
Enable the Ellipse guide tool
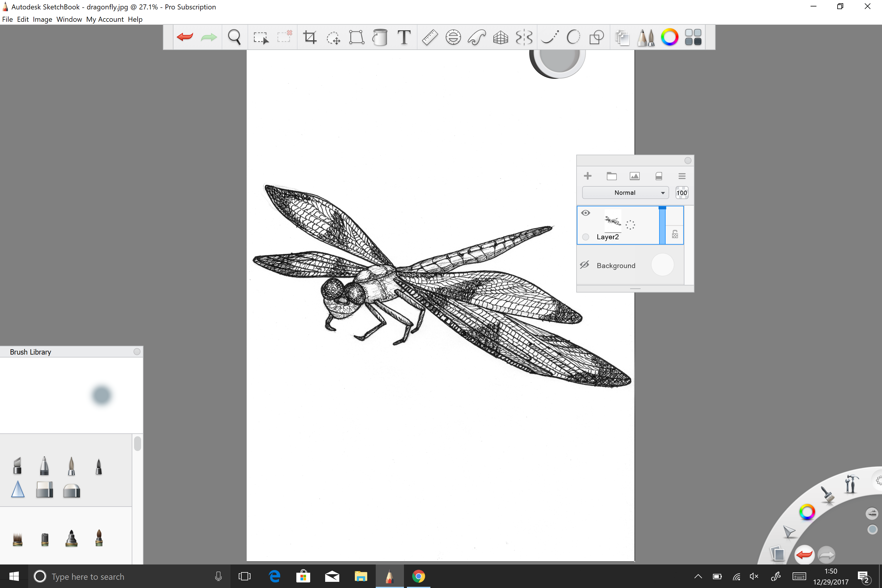pyautogui.click(x=453, y=37)
